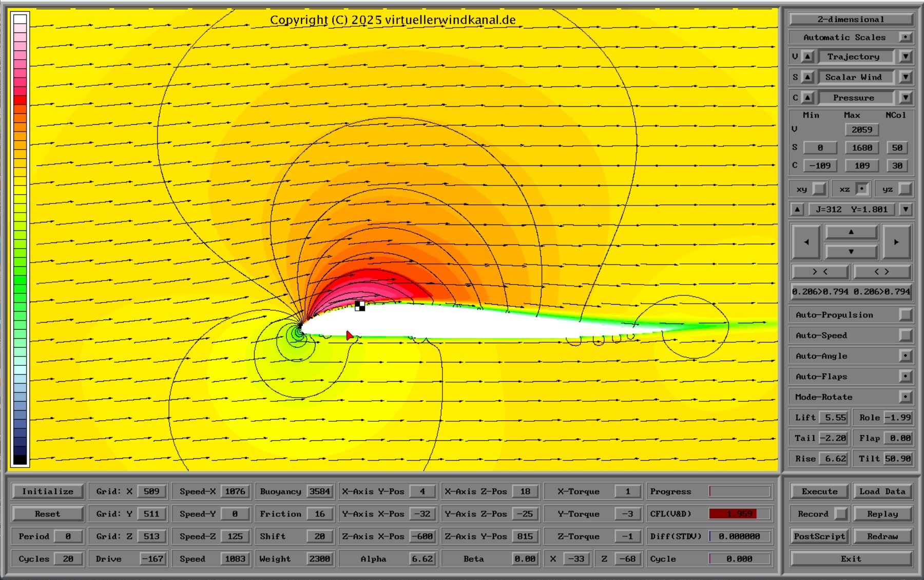
Task: Disable the Auto-Flaps checkbox
Action: click(x=906, y=377)
